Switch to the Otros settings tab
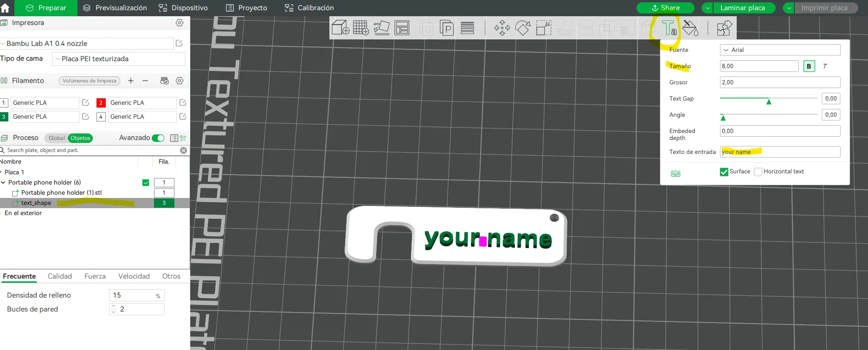 [x=171, y=276]
